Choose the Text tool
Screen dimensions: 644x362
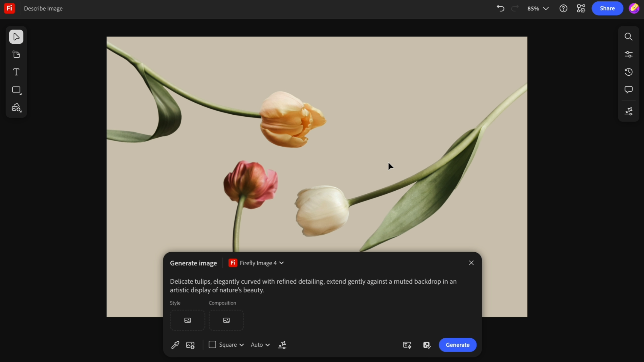pyautogui.click(x=16, y=72)
